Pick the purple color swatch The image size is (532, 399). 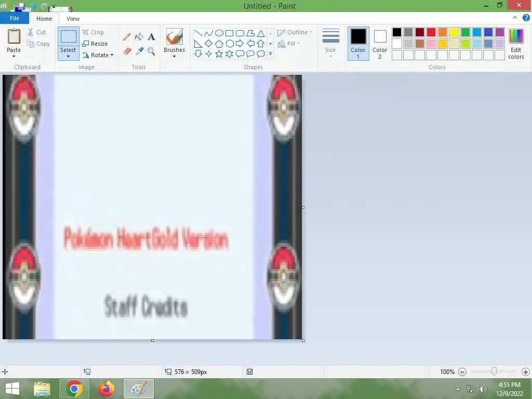[500, 32]
